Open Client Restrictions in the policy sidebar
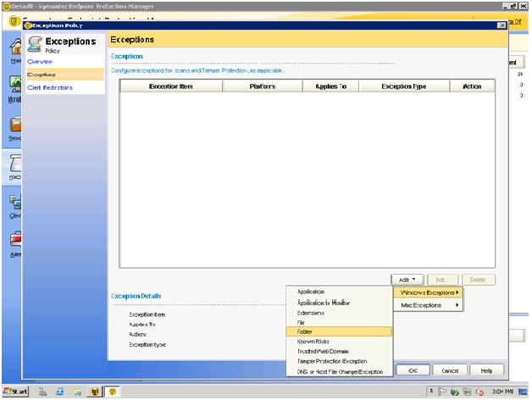 tap(50, 87)
